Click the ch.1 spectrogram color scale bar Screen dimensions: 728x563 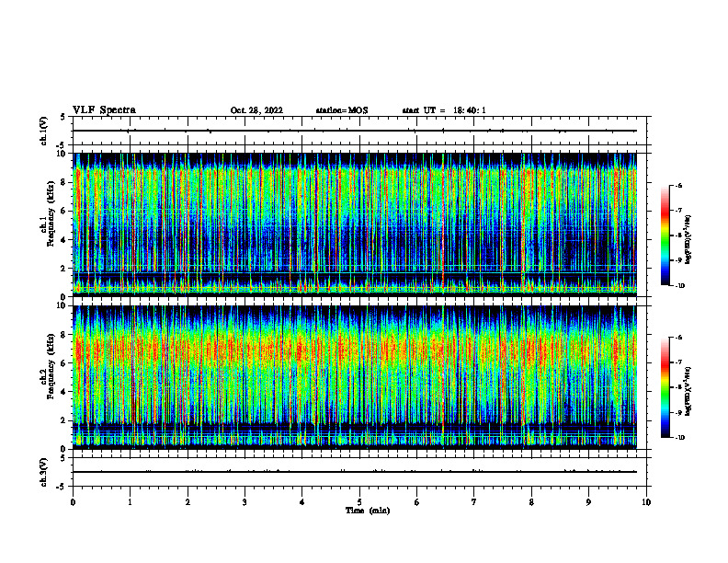665,236
